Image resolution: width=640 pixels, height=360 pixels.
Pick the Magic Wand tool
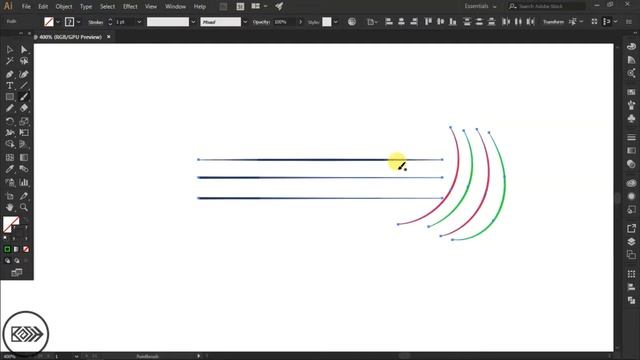pyautogui.click(x=10, y=61)
